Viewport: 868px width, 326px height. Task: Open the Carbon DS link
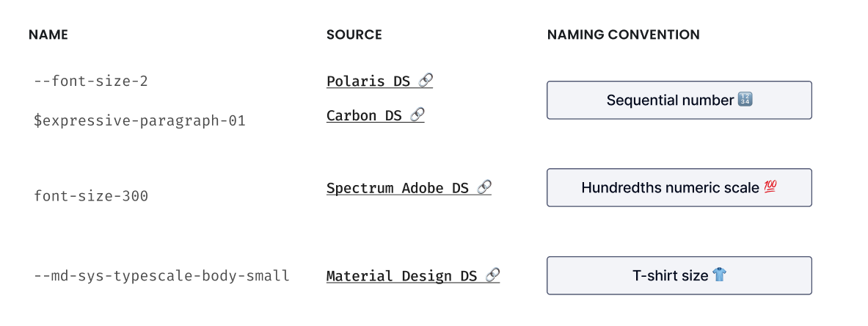tap(376, 115)
